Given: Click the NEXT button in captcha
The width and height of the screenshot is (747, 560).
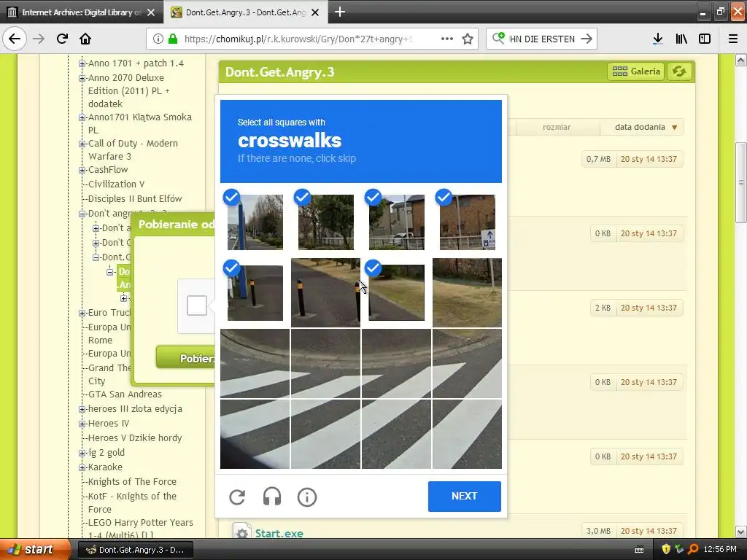Looking at the screenshot, I should 465,496.
